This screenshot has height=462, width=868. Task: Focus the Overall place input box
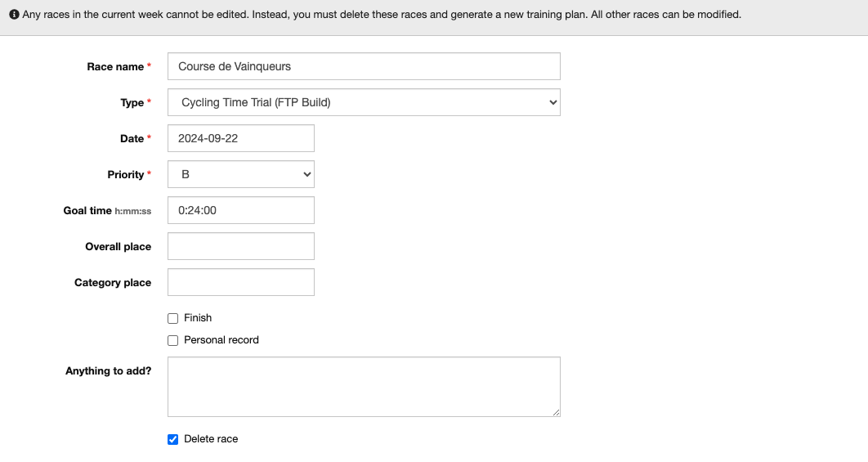click(240, 246)
